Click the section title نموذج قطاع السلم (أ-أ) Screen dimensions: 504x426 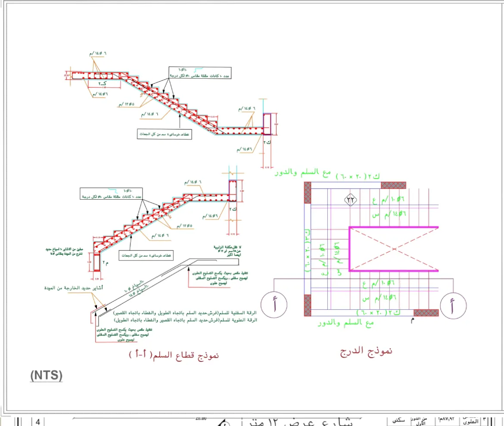click(x=174, y=355)
